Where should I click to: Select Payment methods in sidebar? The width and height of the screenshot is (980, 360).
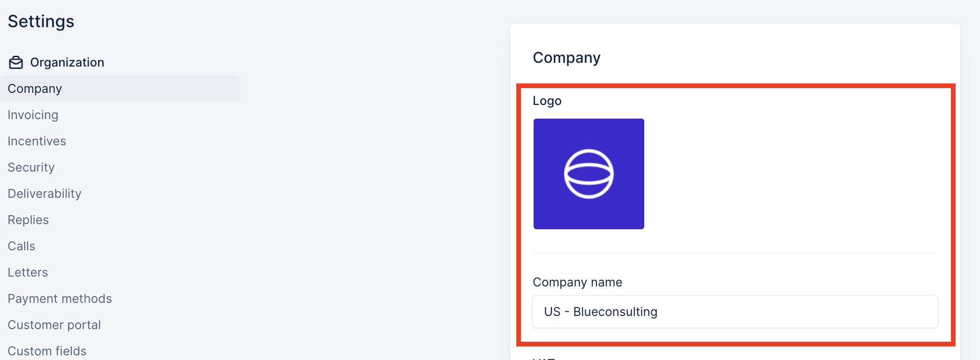pyautogui.click(x=60, y=299)
